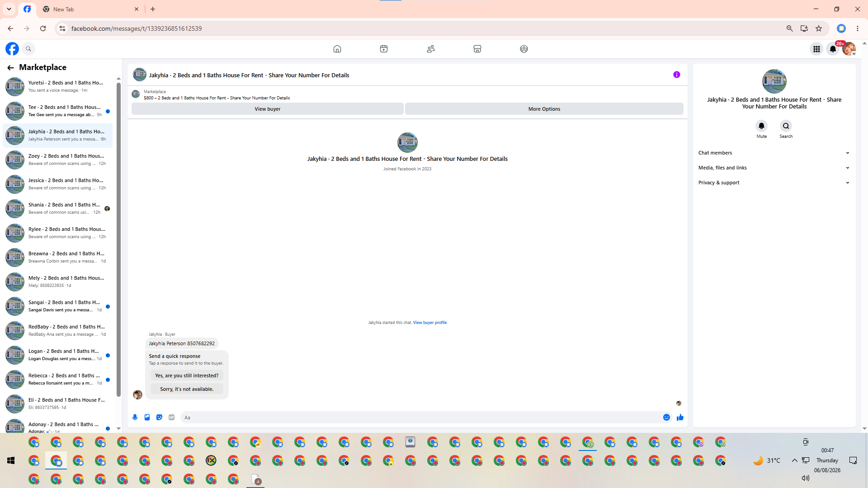This screenshot has width=868, height=488.
Task: Open Zoey conversation in the list
Action: click(58, 160)
